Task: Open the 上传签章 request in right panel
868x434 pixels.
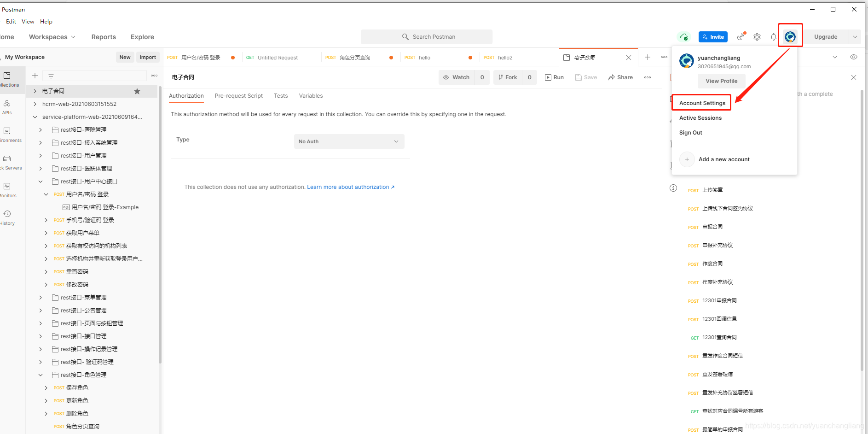Action: click(x=712, y=190)
